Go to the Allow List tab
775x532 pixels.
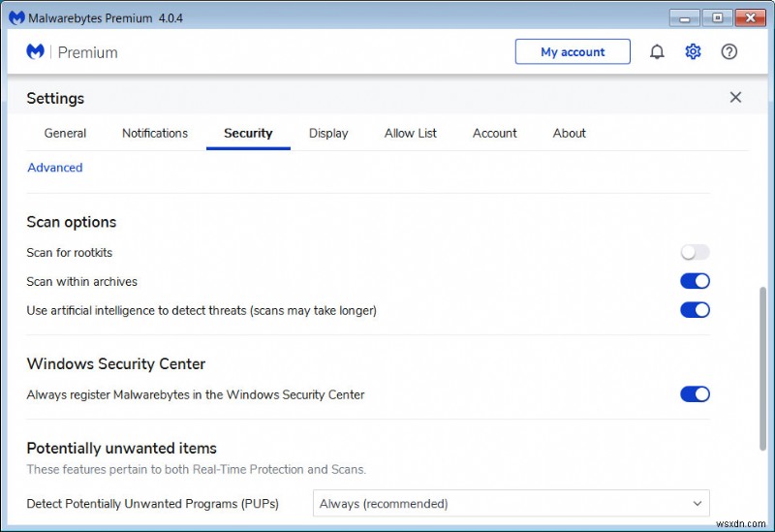coord(410,133)
